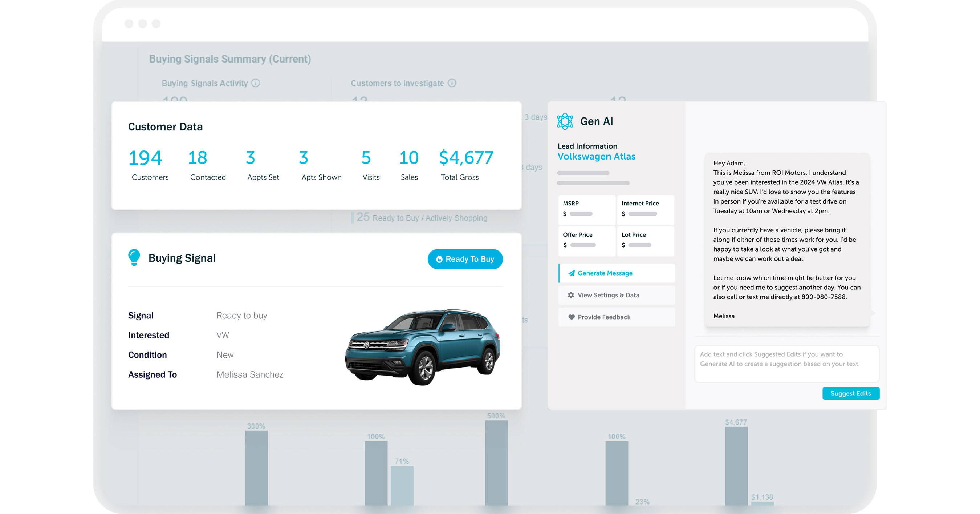This screenshot has height=514, width=980.
Task: Click Provide Feedback
Action: 603,317
